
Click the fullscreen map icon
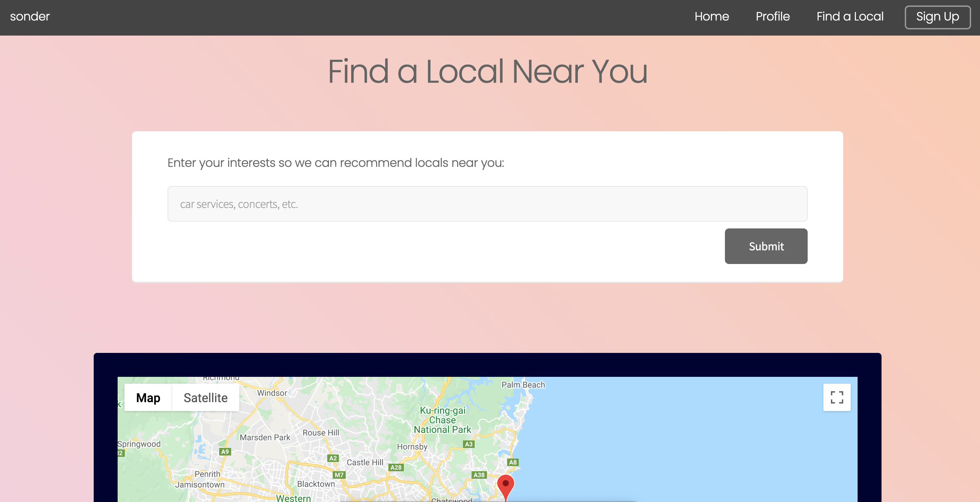837,397
